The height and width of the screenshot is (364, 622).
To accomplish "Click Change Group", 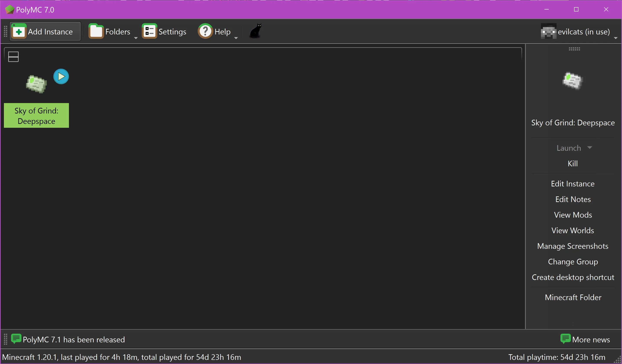I will 573,262.
